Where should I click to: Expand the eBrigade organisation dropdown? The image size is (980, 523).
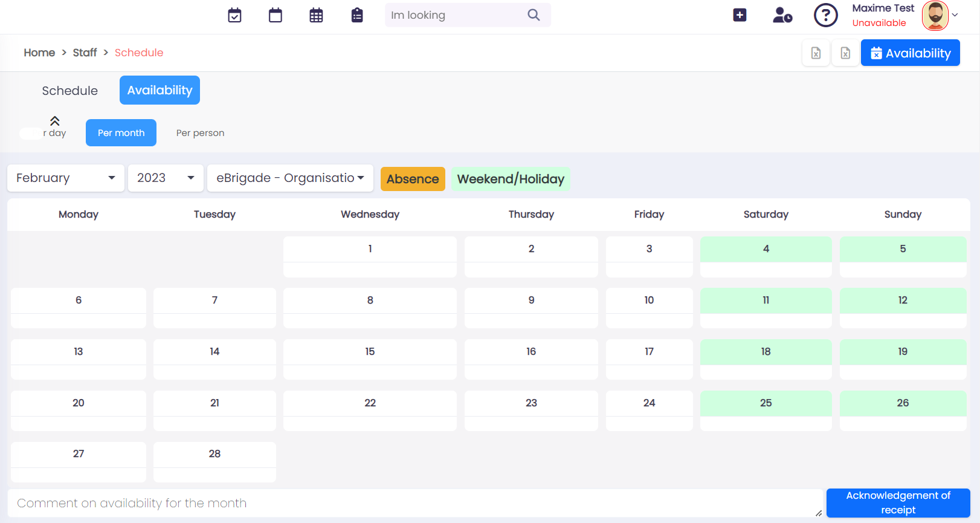pyautogui.click(x=290, y=178)
